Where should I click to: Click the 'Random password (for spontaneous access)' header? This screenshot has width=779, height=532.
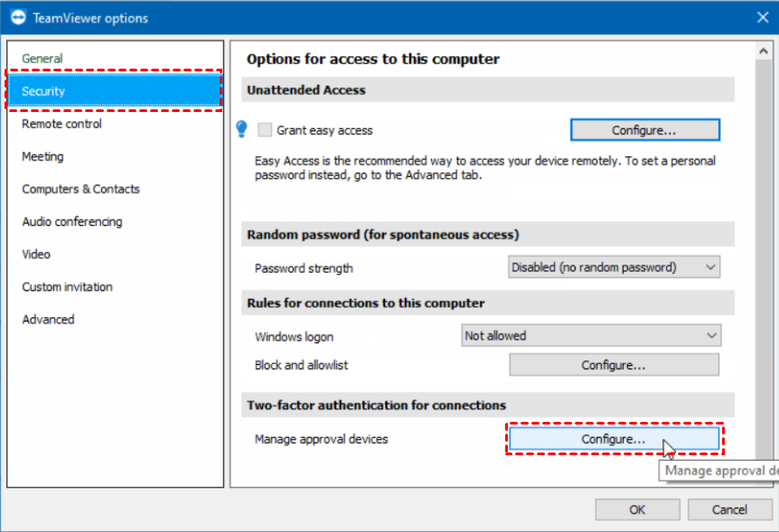click(488, 235)
